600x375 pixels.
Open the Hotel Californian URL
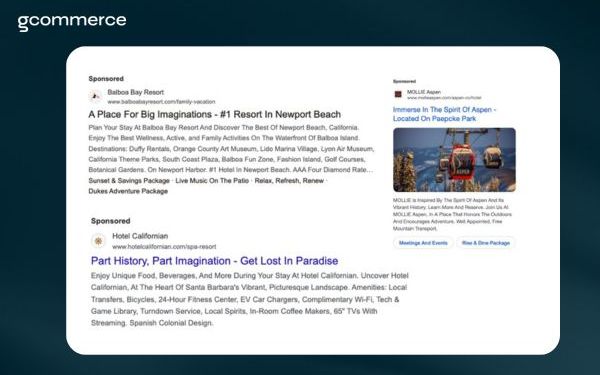point(164,247)
